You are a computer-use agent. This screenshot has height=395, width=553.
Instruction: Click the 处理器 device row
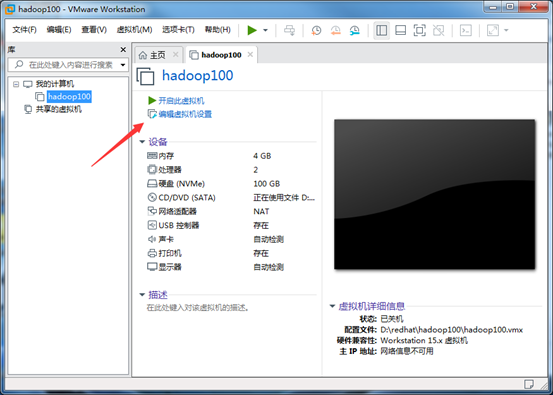coord(231,170)
